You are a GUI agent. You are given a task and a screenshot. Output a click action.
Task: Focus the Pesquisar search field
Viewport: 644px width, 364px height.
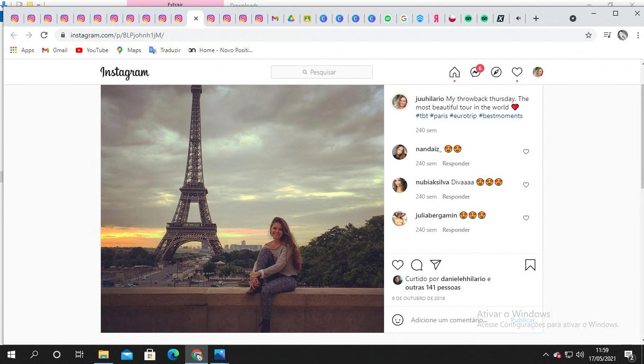[322, 72]
